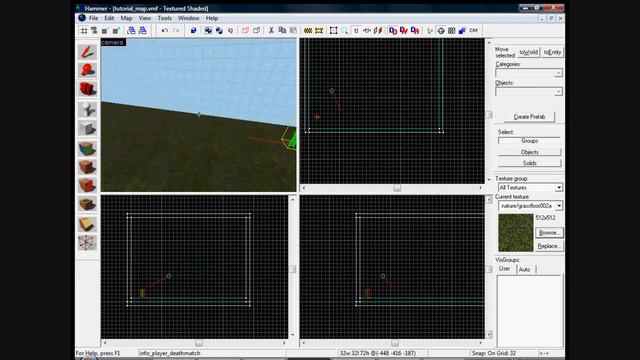This screenshot has height=360, width=640.
Task: Click the Replace texture button
Action: click(549, 246)
